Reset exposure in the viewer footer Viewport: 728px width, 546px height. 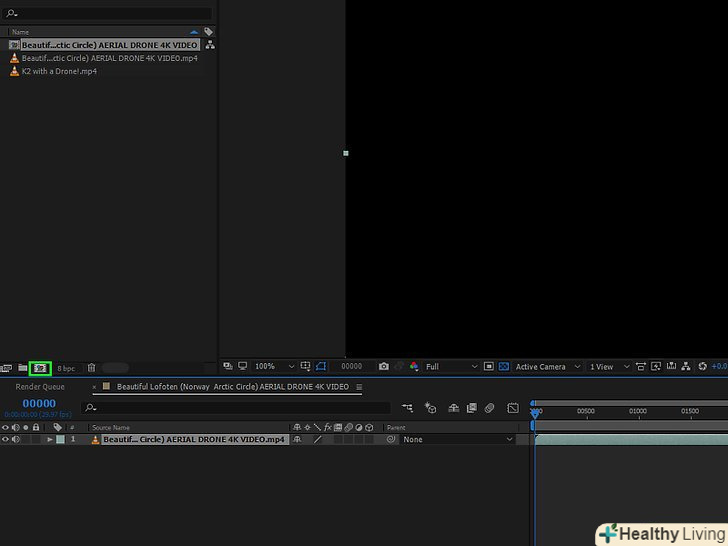(704, 367)
